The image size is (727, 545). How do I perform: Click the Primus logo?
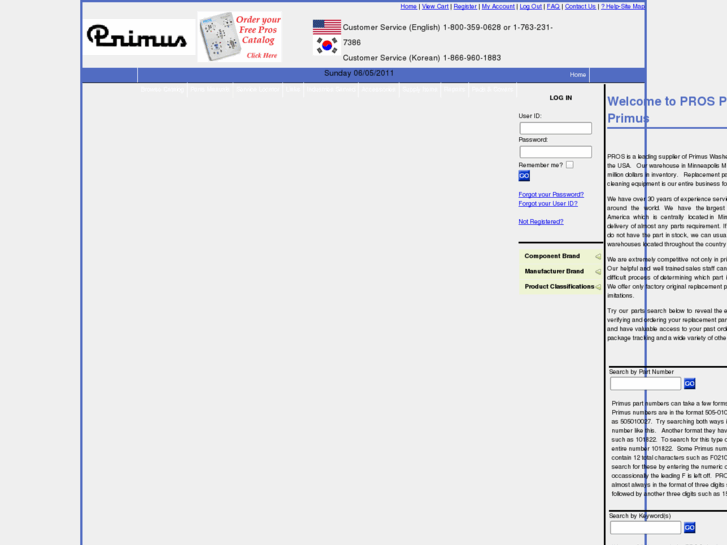tap(139, 37)
